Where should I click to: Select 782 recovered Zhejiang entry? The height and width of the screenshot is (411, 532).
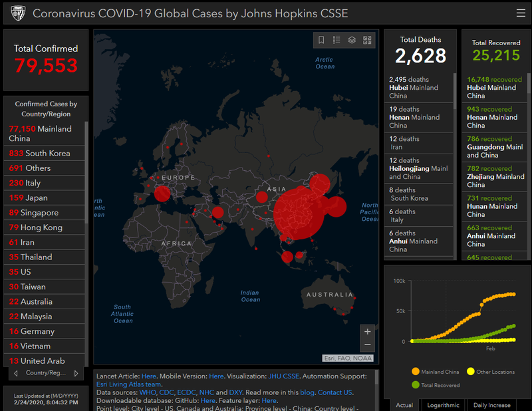tap(495, 176)
